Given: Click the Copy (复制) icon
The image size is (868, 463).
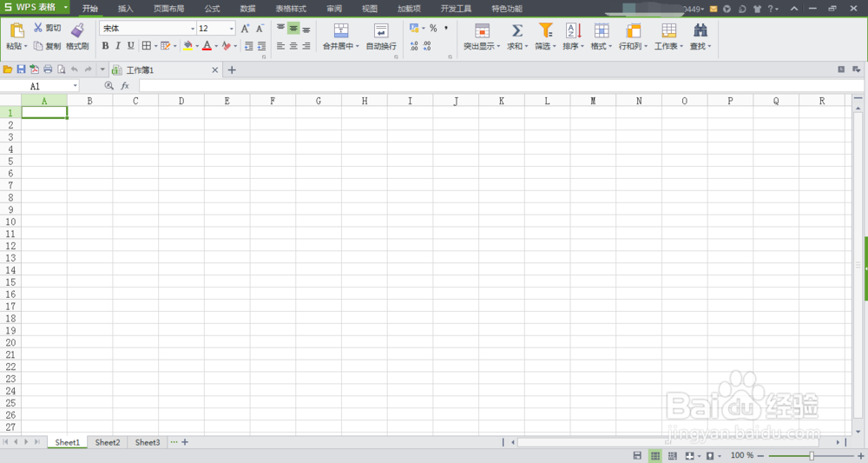Looking at the screenshot, I should point(38,46).
